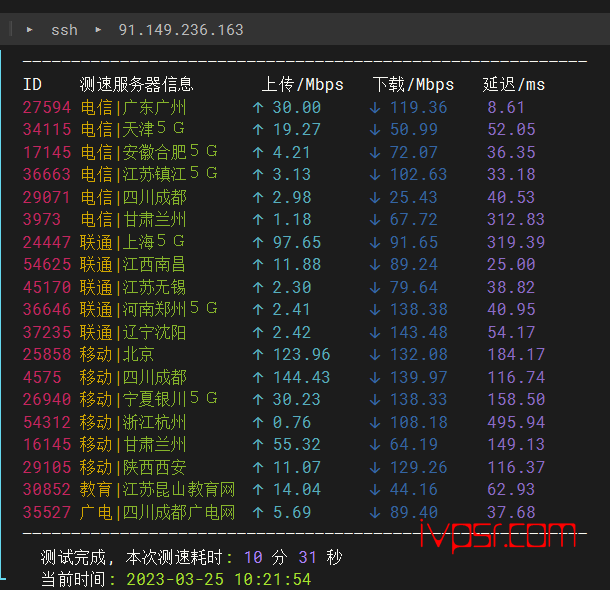Select server ID 37235
Viewport: 610px width, 590px height.
[x=47, y=332]
